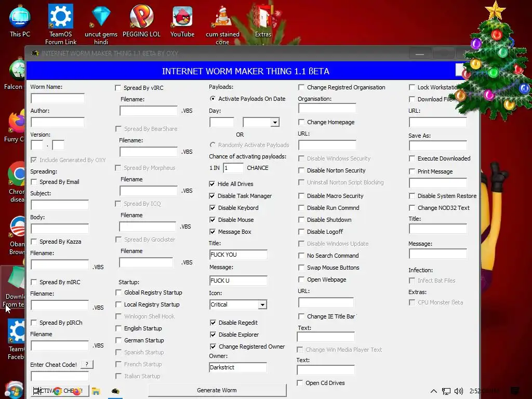
Task: Select the worm maker taskbar icon
Action: [115, 391]
